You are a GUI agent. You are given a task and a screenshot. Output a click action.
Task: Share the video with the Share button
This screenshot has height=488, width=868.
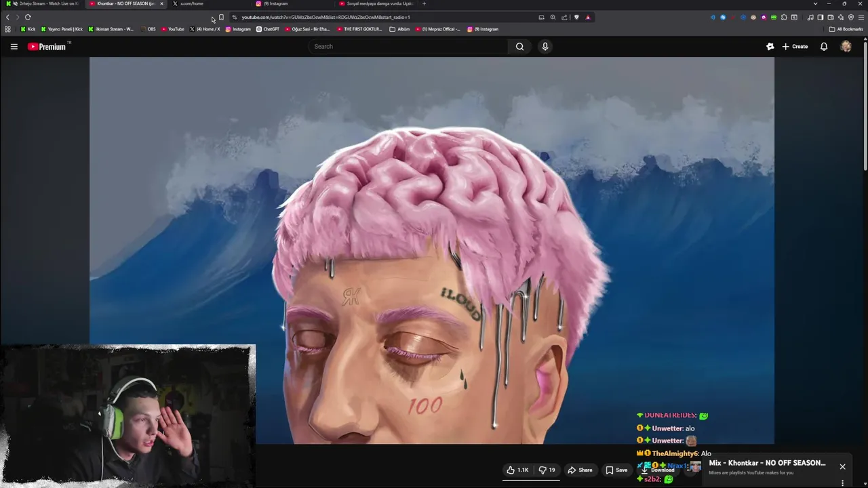pyautogui.click(x=580, y=470)
